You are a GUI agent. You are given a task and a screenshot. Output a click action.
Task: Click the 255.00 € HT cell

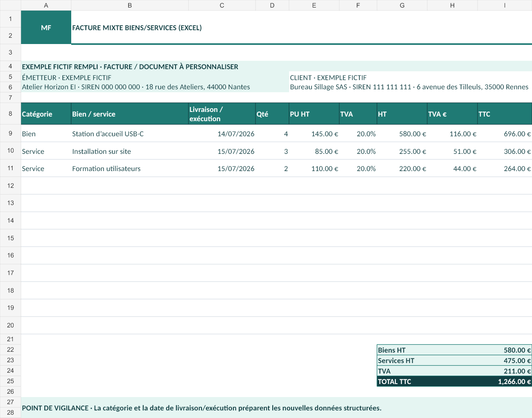click(402, 151)
